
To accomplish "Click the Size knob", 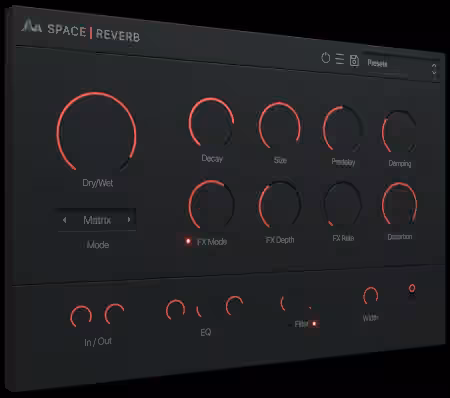I will [x=280, y=126].
